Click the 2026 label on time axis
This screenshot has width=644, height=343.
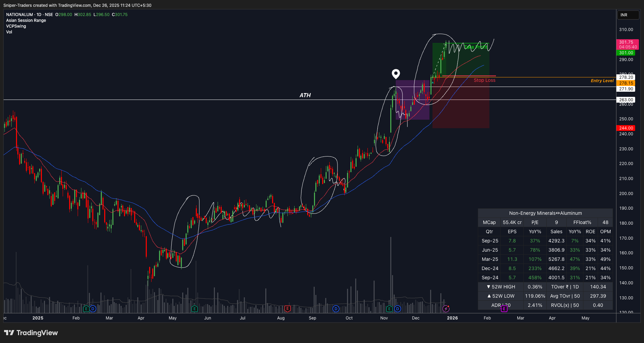click(x=452, y=318)
